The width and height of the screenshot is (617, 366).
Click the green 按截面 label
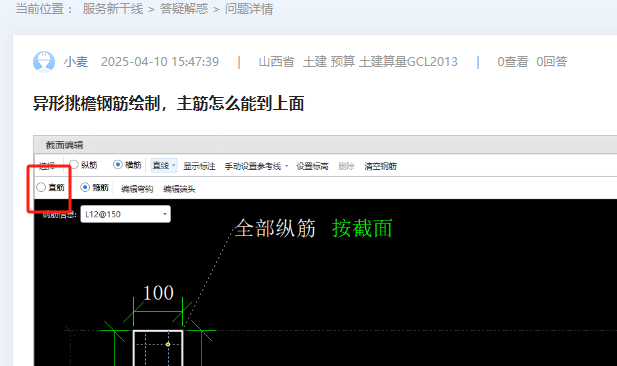pyautogui.click(x=362, y=228)
